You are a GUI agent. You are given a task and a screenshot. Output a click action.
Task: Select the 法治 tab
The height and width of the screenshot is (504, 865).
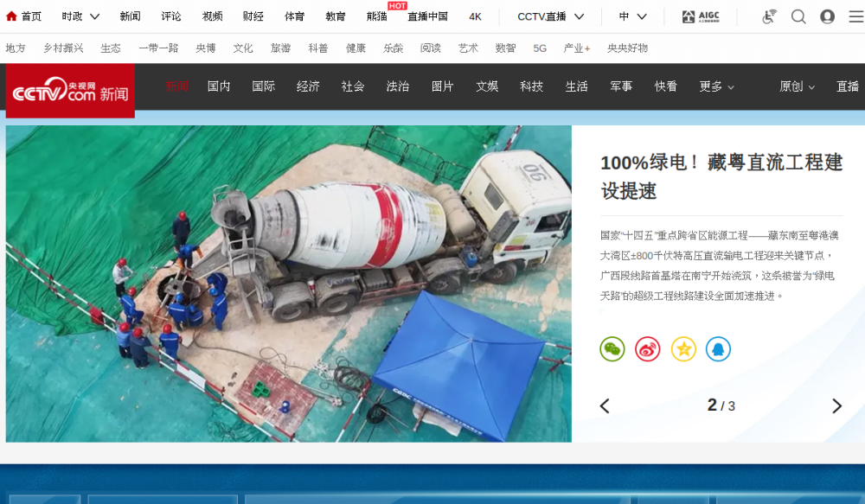point(398,86)
